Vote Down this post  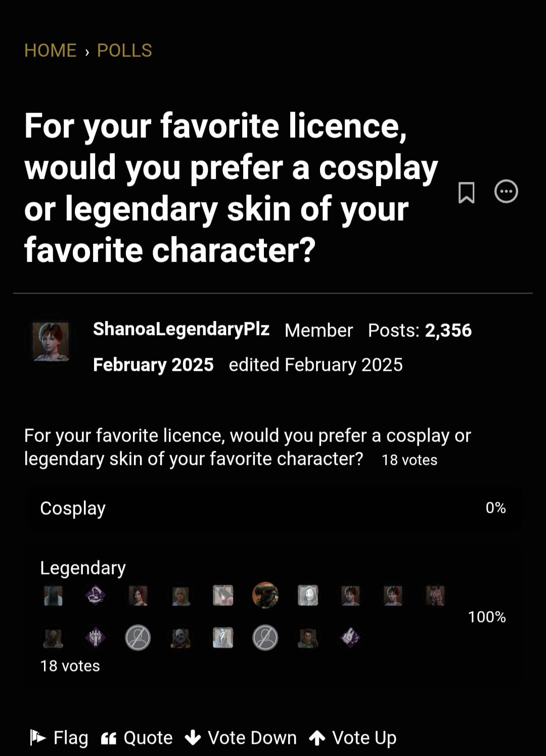pyautogui.click(x=241, y=738)
